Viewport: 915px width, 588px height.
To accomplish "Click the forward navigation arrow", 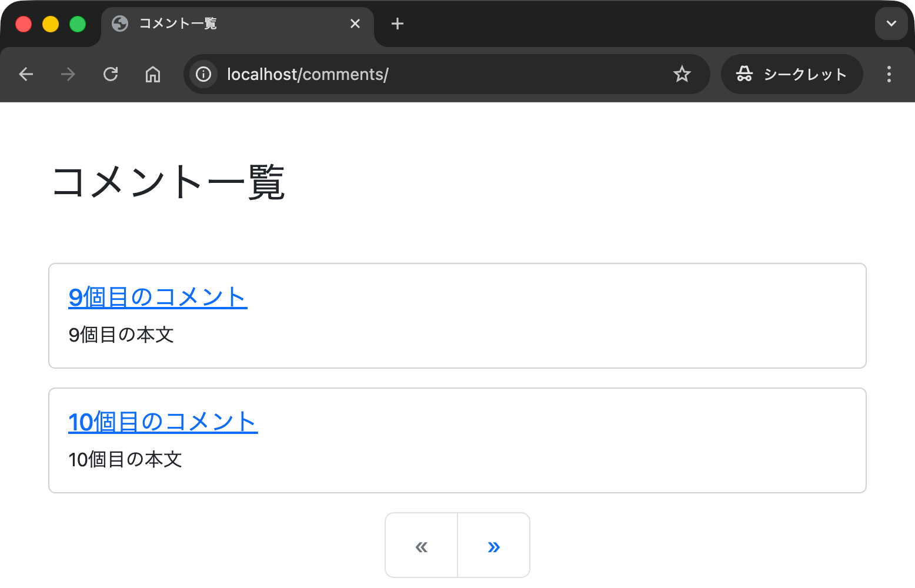I will click(68, 74).
